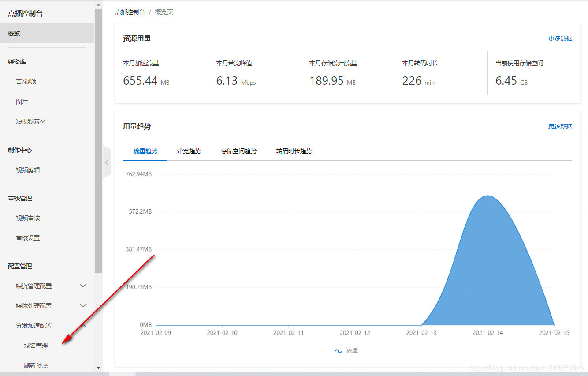Open 审核设置 review settings
The height and width of the screenshot is (376, 588).
coord(27,237)
